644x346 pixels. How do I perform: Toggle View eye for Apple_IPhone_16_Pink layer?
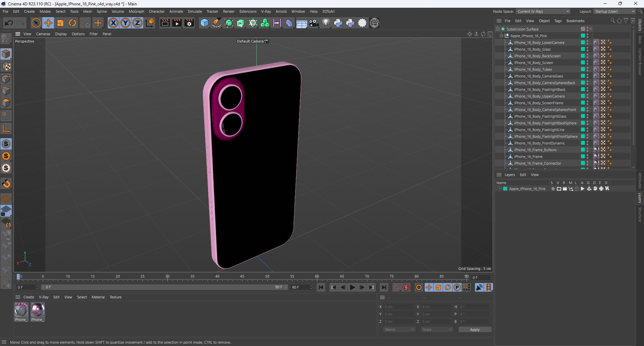(559, 189)
